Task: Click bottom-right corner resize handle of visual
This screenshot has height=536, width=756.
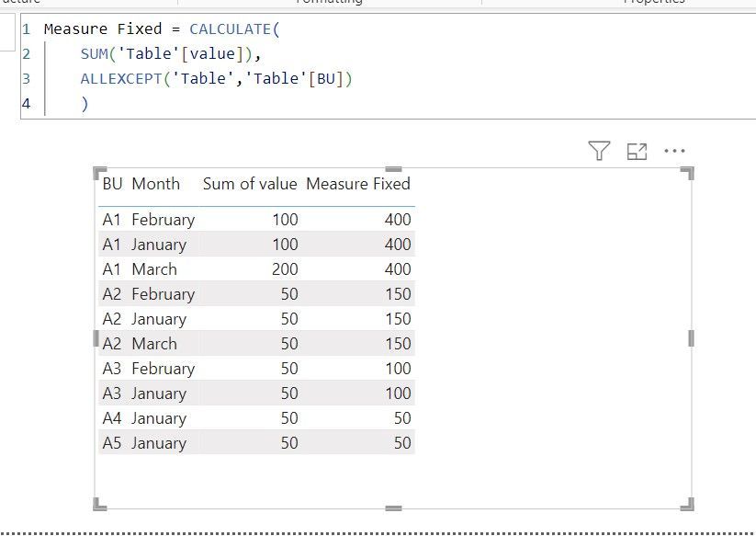Action: [687, 504]
